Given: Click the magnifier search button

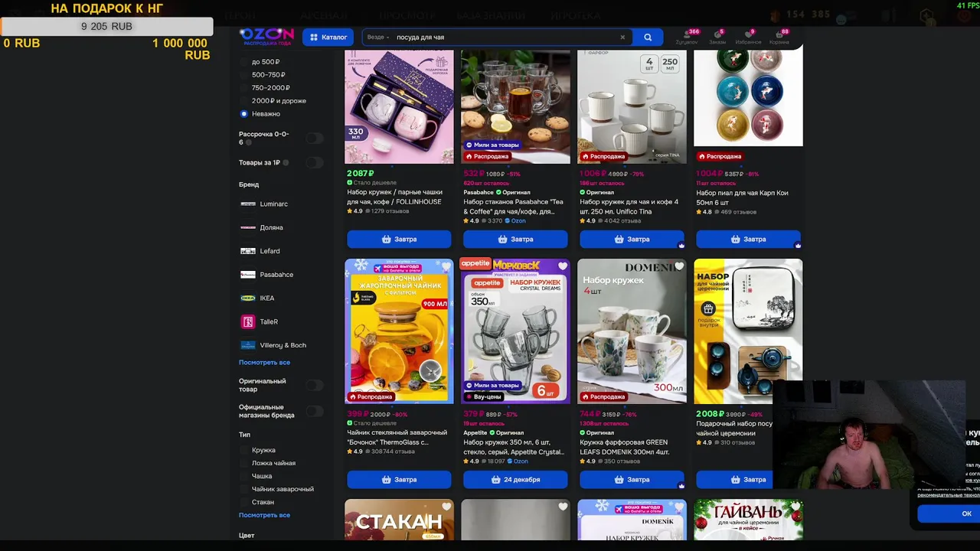Looking at the screenshot, I should [648, 37].
